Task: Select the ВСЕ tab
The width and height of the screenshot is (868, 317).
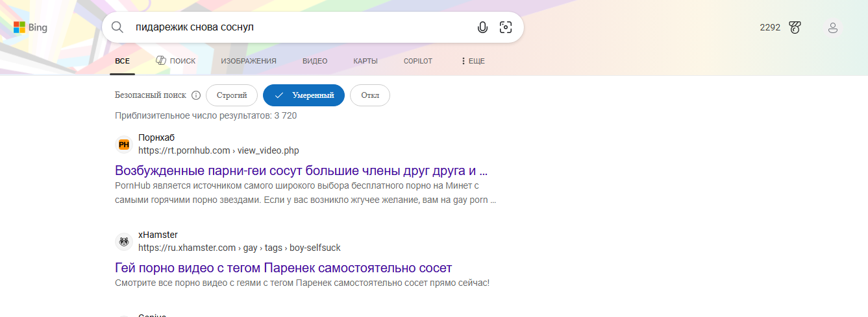Action: [122, 61]
